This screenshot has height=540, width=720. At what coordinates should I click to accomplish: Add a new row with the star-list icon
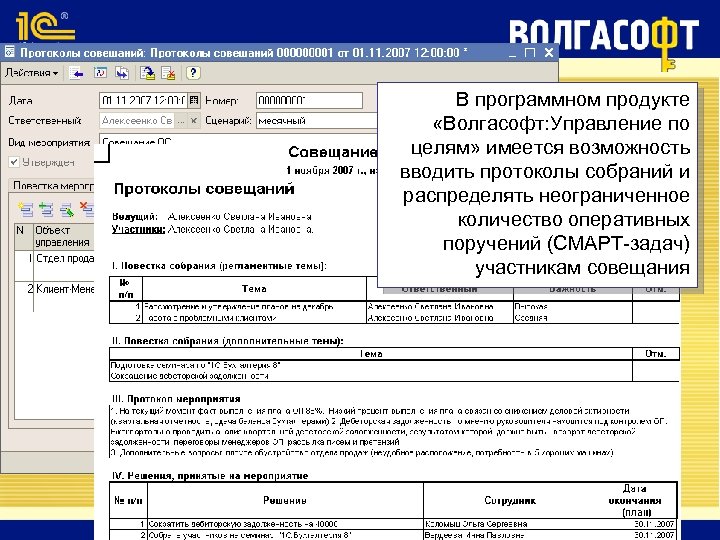[26, 209]
